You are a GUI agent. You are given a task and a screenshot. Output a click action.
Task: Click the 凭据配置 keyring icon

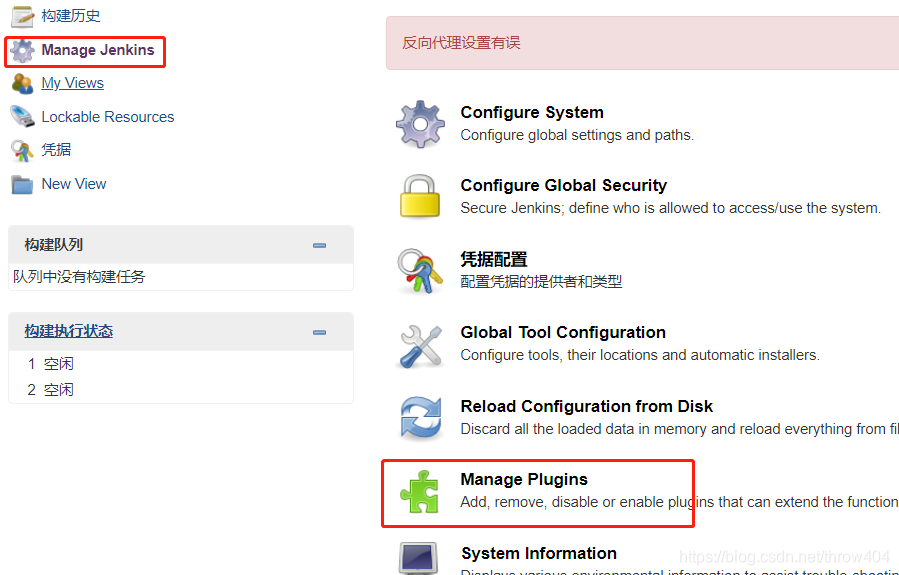(420, 271)
